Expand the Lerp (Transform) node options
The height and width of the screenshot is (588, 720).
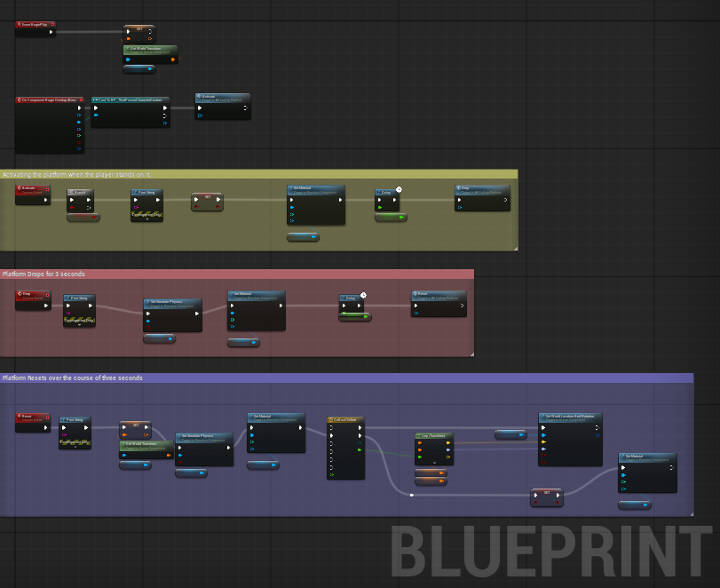434,463
